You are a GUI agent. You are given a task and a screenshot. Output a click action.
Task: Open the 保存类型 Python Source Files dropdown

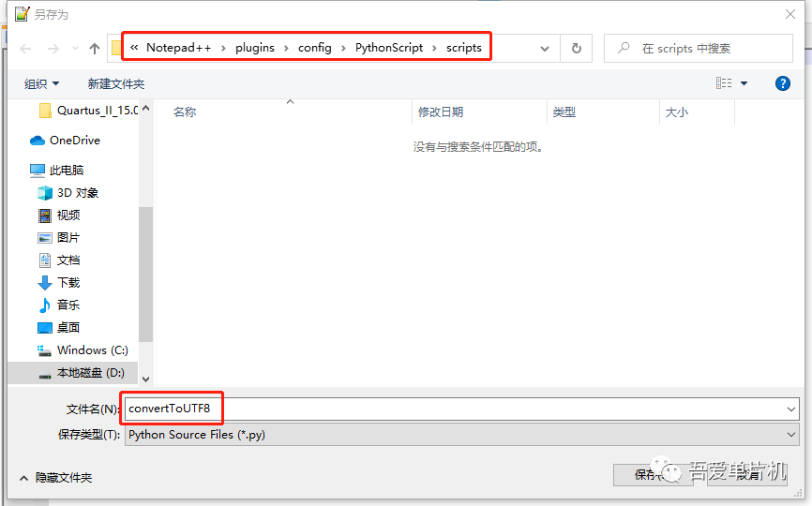tap(462, 435)
